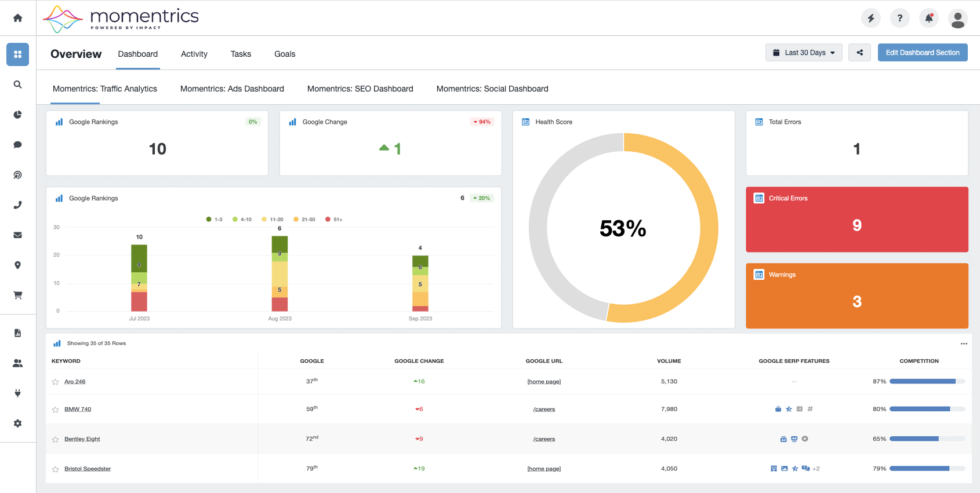Open the Bentley Eight keyword link
980x493 pixels.
coord(82,439)
